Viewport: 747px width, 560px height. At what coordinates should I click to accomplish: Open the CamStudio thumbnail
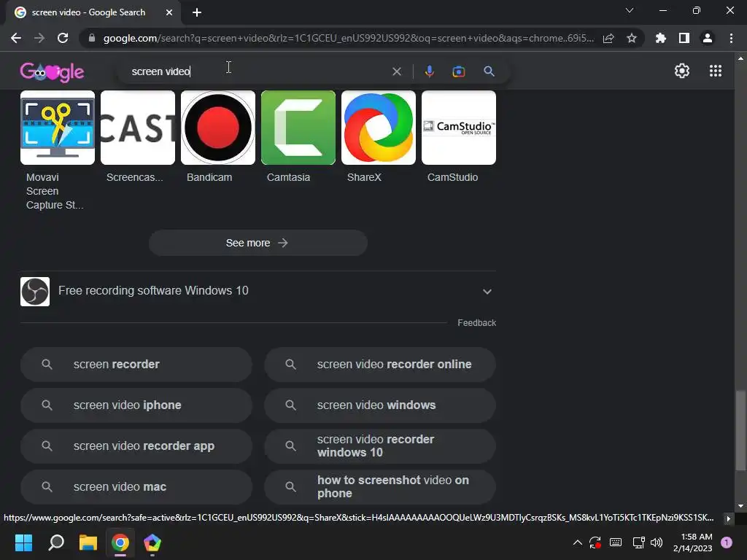459,128
